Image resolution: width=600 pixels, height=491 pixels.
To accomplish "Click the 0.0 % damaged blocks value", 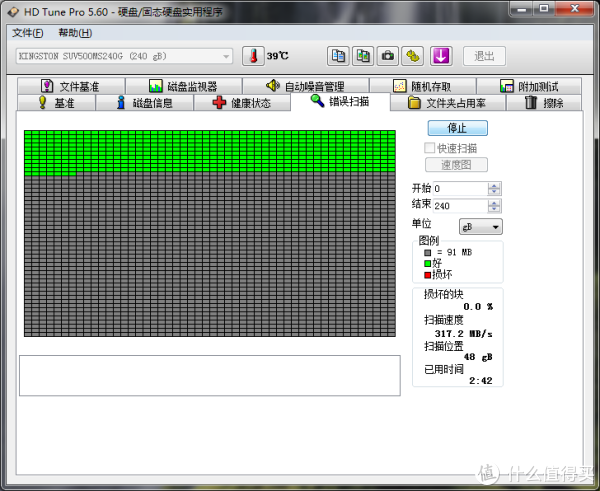I will 478,307.
